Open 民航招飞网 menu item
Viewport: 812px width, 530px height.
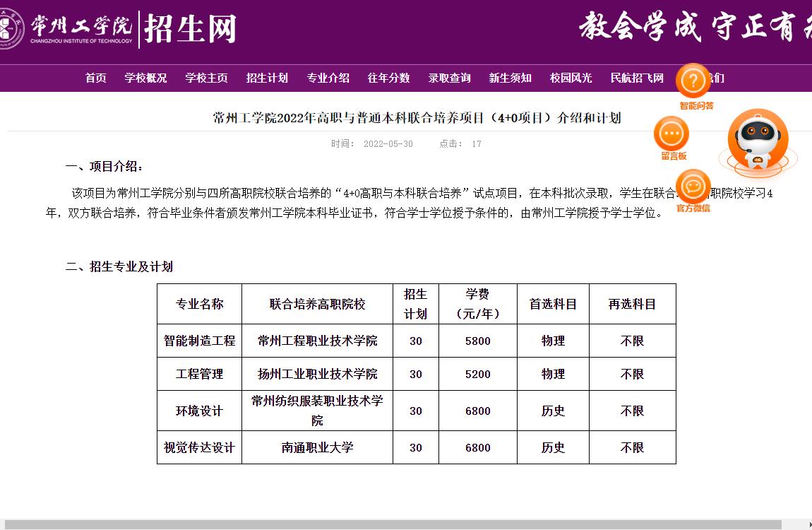pyautogui.click(x=637, y=78)
